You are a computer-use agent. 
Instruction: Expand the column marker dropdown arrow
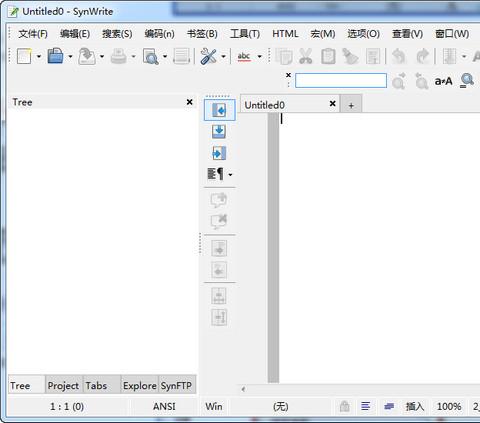coord(464,57)
